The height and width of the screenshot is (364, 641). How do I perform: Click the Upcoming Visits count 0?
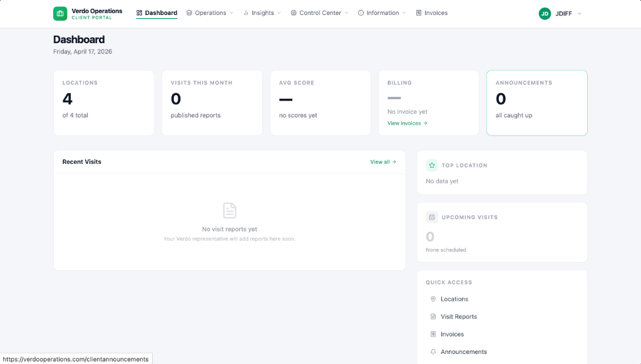click(430, 236)
